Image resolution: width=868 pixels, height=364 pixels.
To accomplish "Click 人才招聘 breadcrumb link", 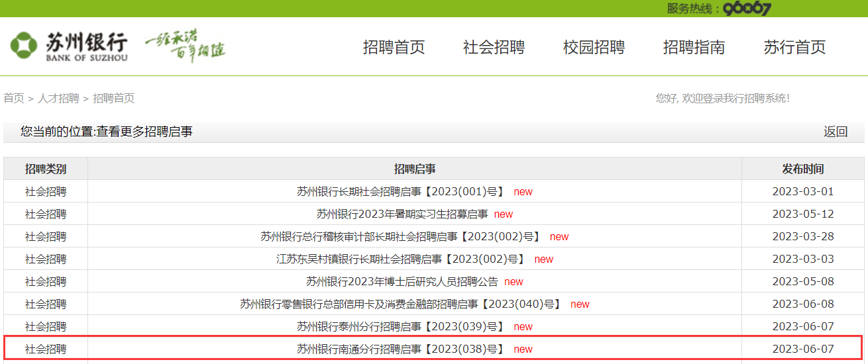I will [x=58, y=98].
